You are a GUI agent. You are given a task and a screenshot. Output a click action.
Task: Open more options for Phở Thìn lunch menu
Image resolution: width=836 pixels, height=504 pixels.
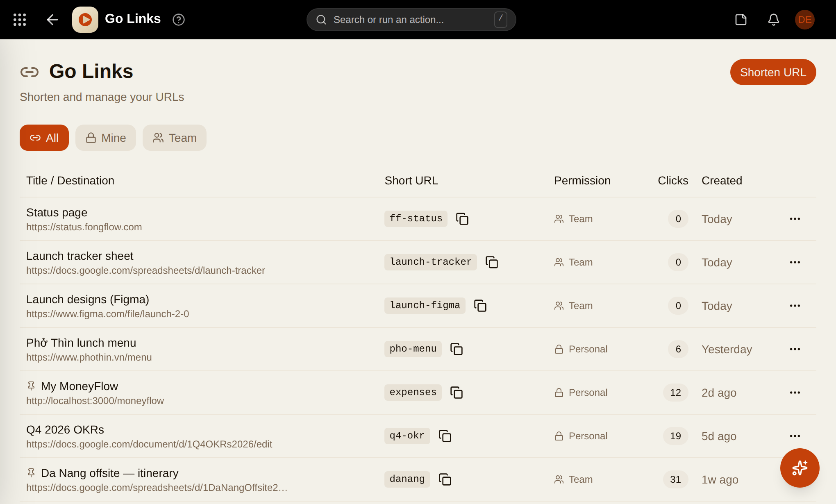(x=795, y=349)
